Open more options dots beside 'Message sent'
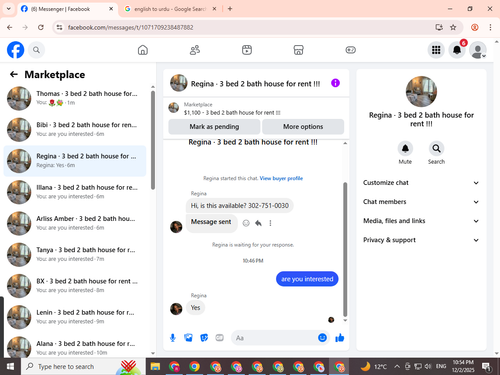The image size is (500, 375). click(x=270, y=223)
